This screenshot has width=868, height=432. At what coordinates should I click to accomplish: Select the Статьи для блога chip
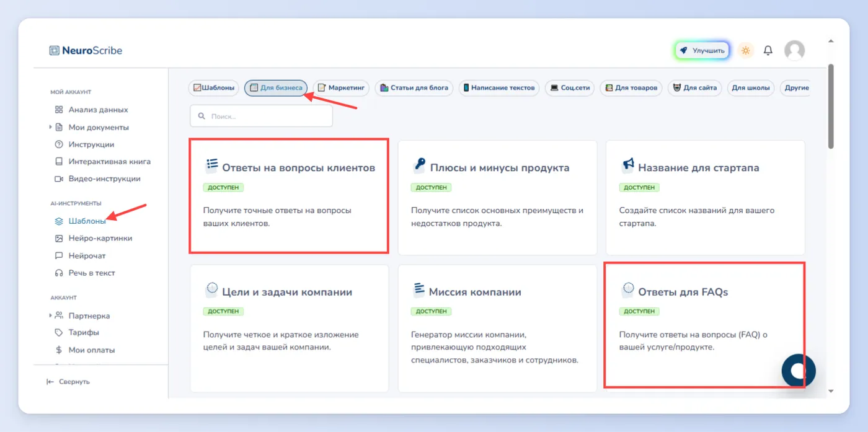414,88
